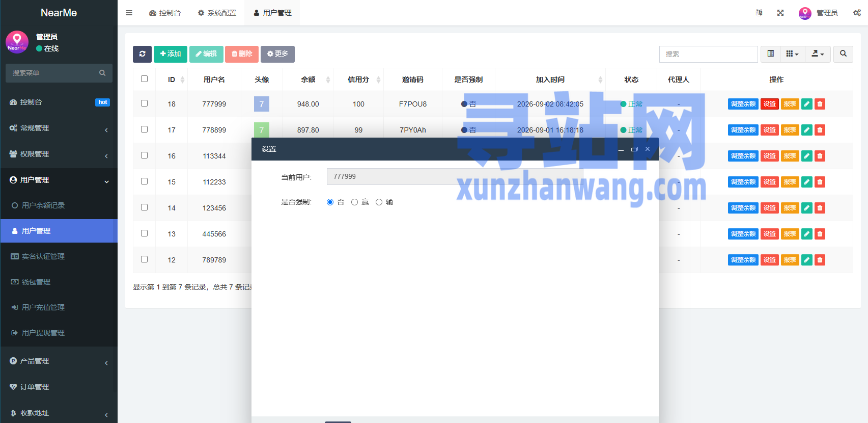The width and height of the screenshot is (868, 423).
Task: Check the row checkbox for ID 18
Action: pyautogui.click(x=145, y=103)
